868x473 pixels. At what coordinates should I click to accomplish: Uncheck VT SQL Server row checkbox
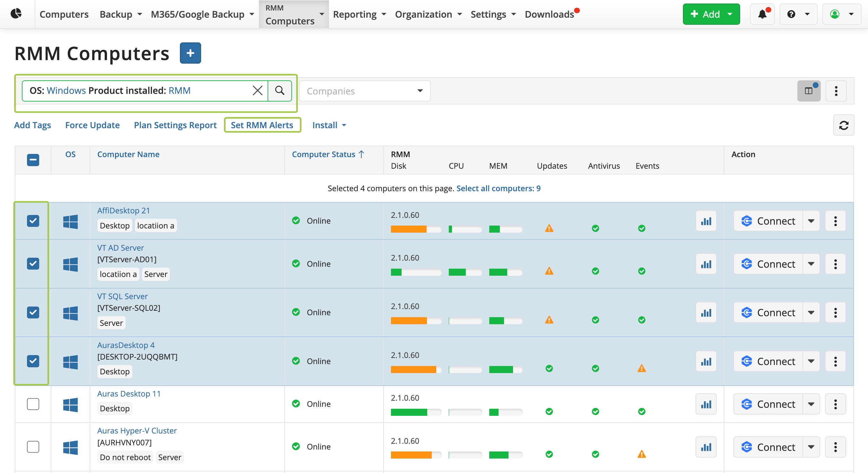pyautogui.click(x=33, y=312)
